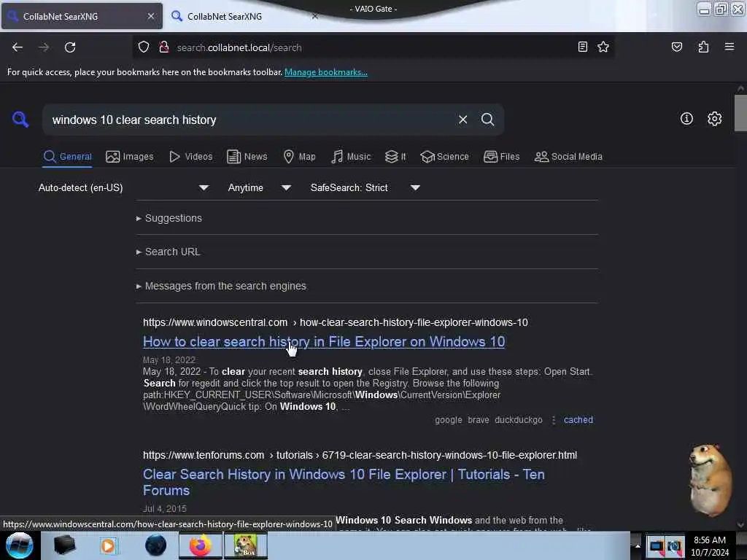Click the camera icon in the system tray

[675, 546]
